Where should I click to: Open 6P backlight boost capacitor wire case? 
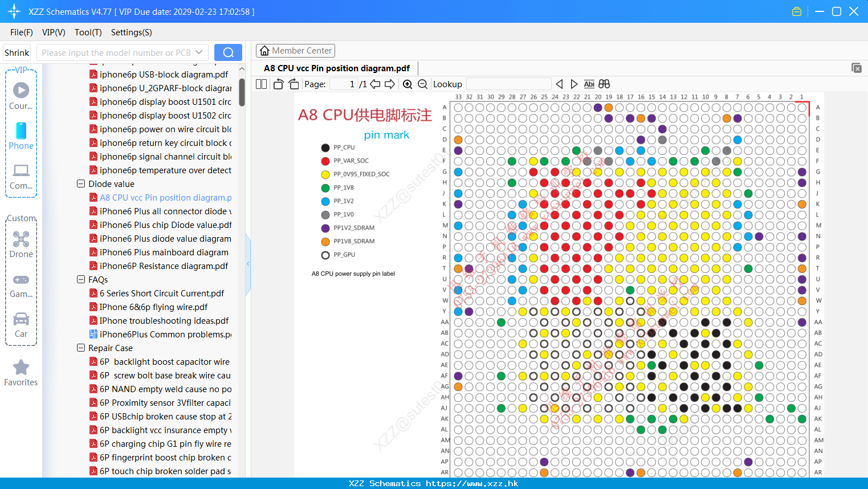click(x=165, y=361)
